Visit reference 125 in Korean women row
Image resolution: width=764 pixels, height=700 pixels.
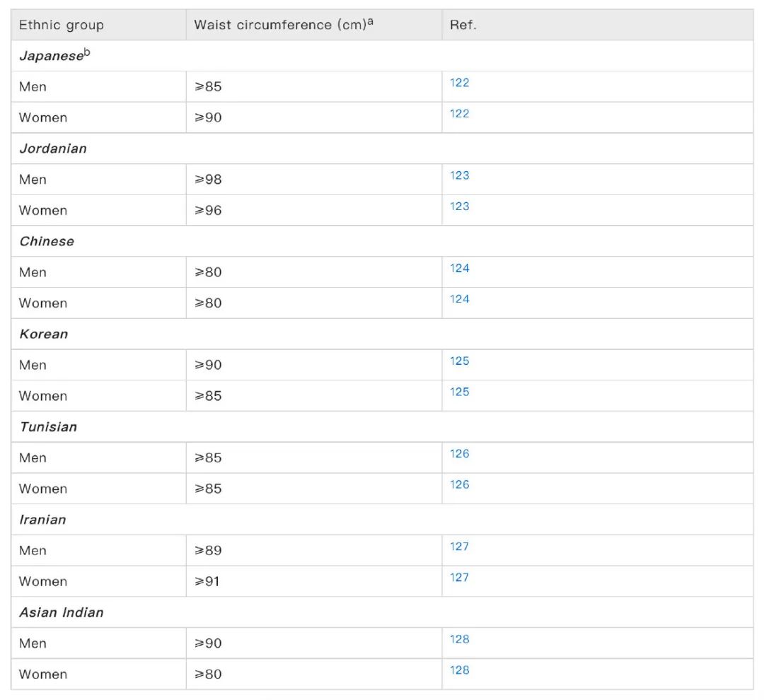[x=459, y=392]
